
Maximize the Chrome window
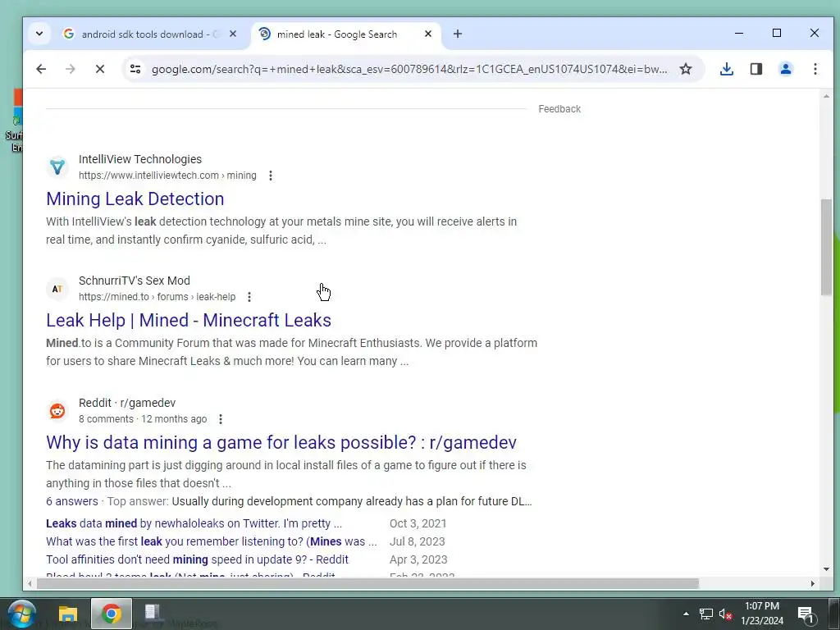tap(776, 33)
